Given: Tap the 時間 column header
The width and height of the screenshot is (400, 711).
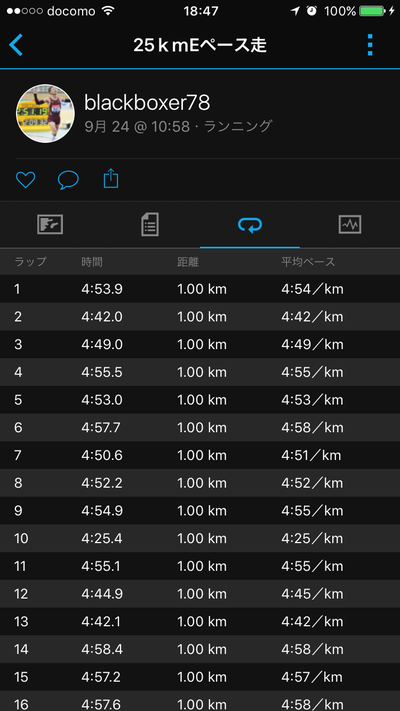Looking at the screenshot, I should 92,262.
